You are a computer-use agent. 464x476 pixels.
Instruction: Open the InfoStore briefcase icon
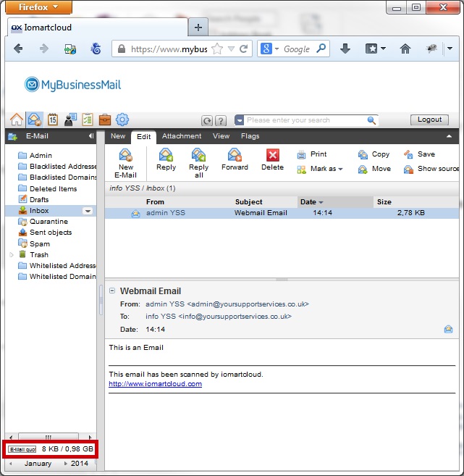[105, 120]
